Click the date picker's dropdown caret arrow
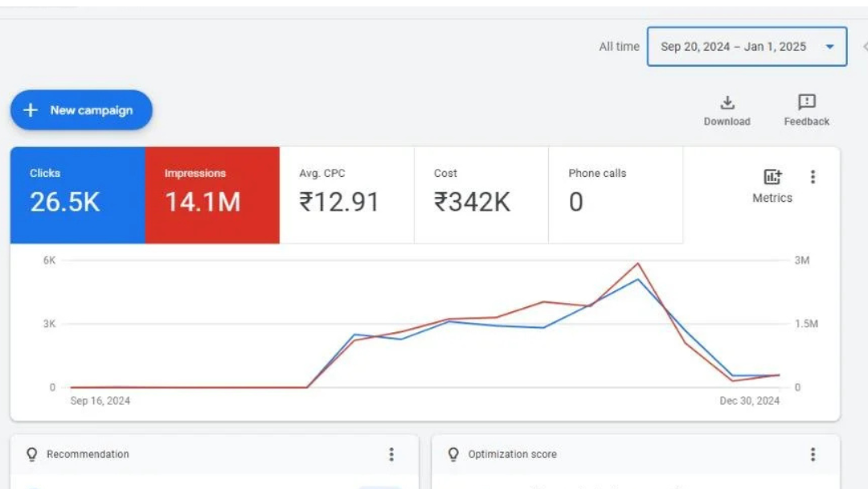 click(829, 47)
